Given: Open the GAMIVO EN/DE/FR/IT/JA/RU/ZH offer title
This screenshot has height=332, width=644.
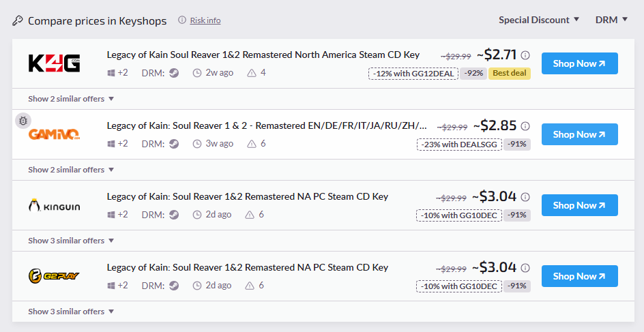Looking at the screenshot, I should point(267,125).
